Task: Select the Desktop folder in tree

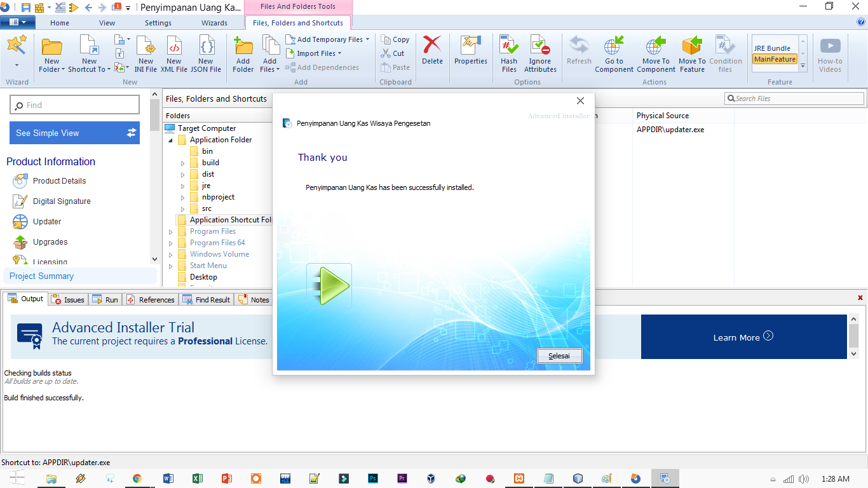Action: click(x=198, y=277)
